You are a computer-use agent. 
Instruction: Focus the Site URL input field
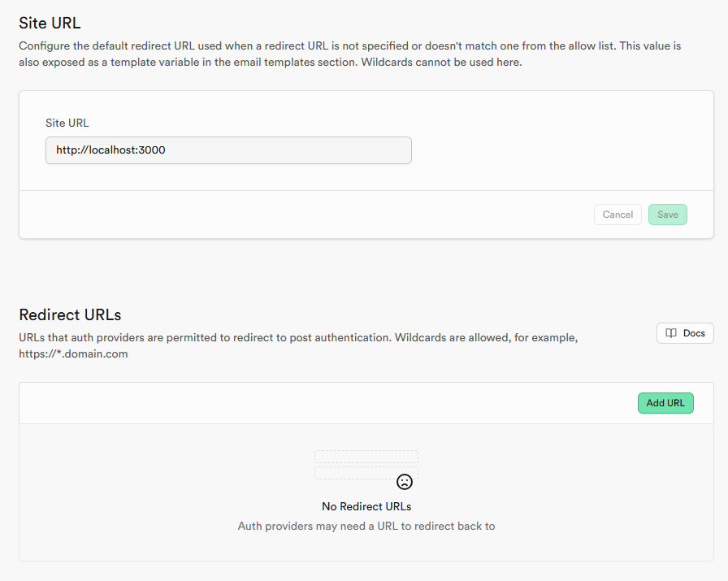(228, 150)
